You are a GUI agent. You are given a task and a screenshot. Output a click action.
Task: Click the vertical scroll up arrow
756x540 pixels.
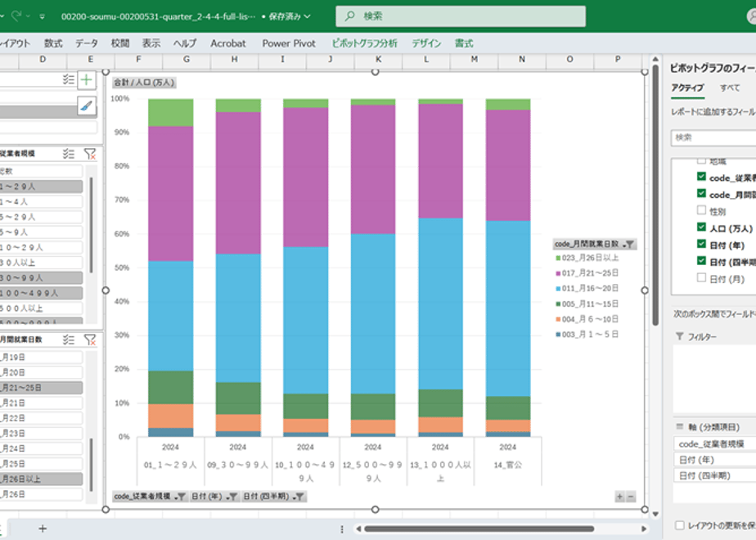655,59
